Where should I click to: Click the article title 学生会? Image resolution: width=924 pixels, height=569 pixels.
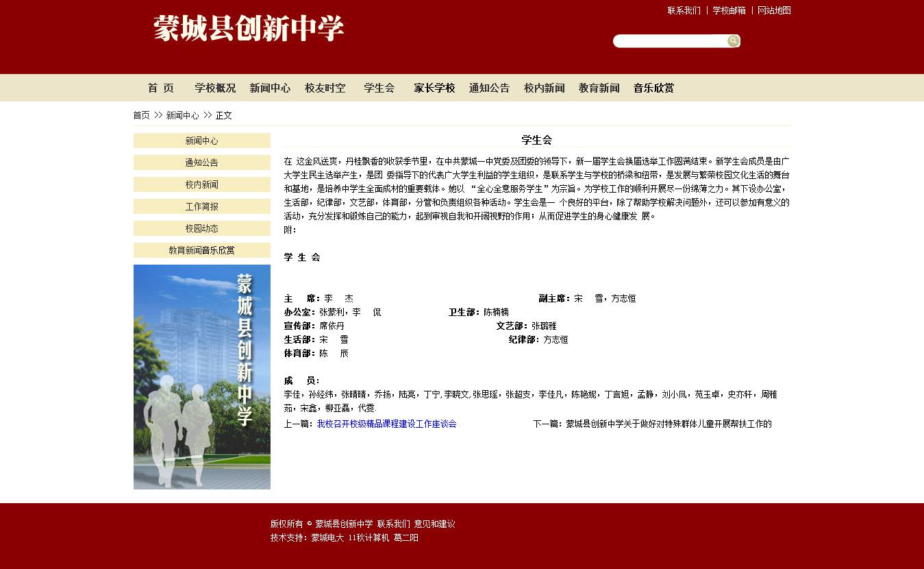tap(536, 140)
